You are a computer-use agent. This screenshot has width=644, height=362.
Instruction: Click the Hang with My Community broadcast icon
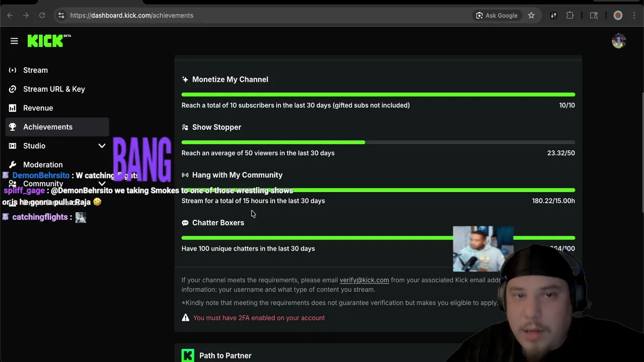click(185, 175)
